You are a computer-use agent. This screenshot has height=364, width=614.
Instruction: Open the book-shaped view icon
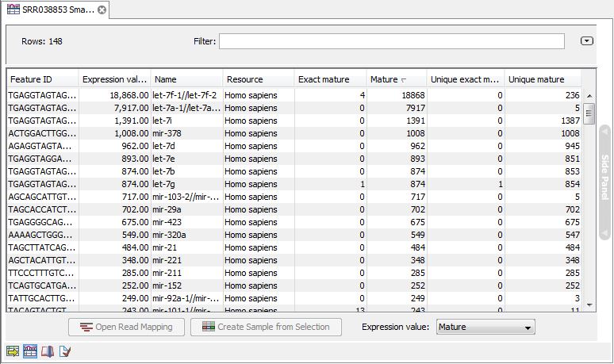click(48, 351)
